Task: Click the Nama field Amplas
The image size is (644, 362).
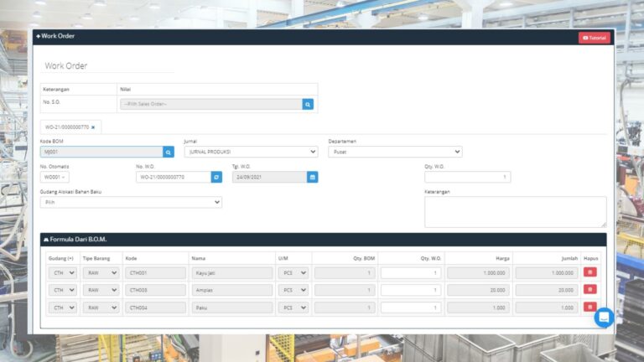Action: coord(232,290)
